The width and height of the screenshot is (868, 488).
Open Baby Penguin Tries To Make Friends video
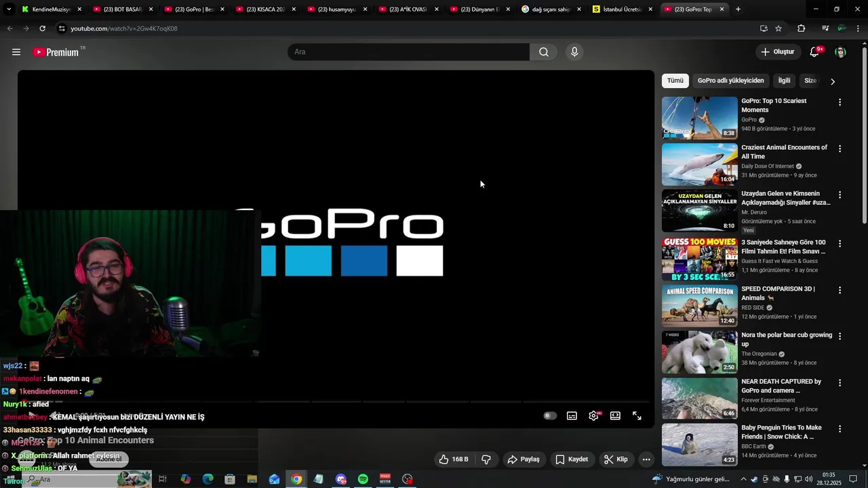click(781, 432)
